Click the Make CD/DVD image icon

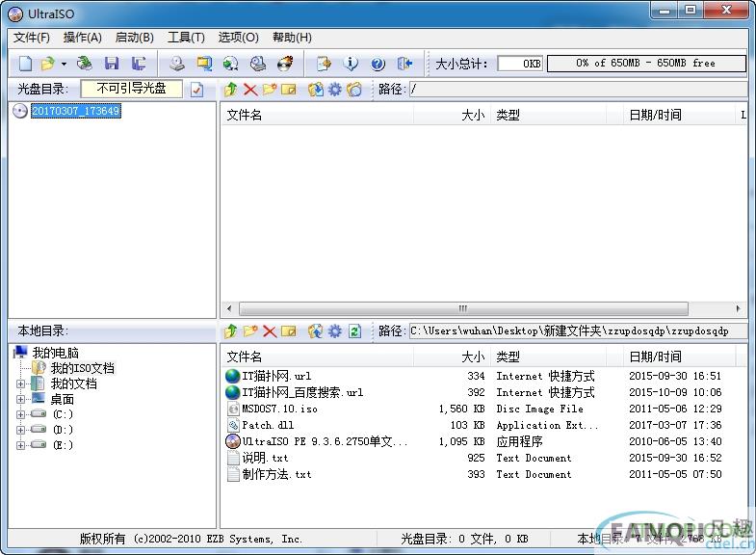177,64
